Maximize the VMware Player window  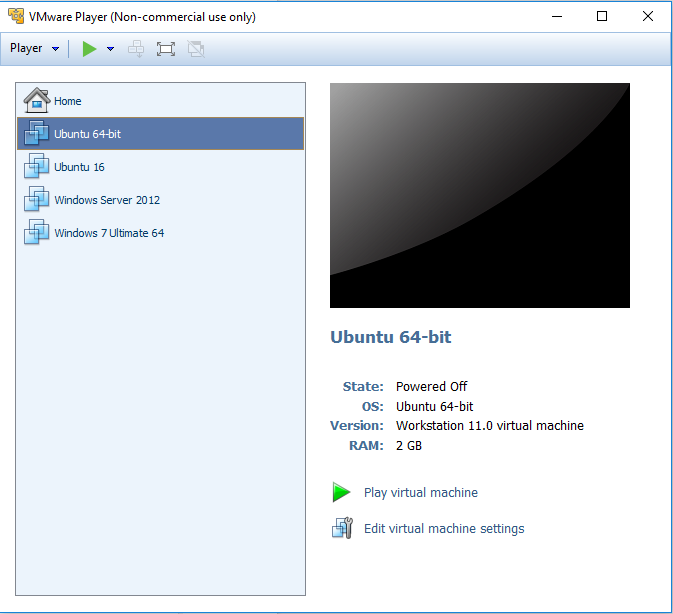[x=602, y=16]
